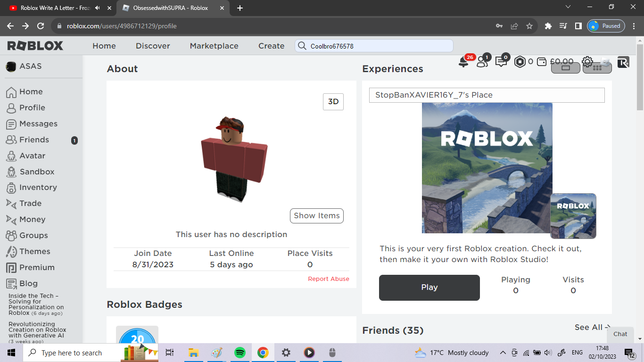Open Spotify from the taskbar
Viewport: 644px width, 362px height.
click(x=240, y=353)
